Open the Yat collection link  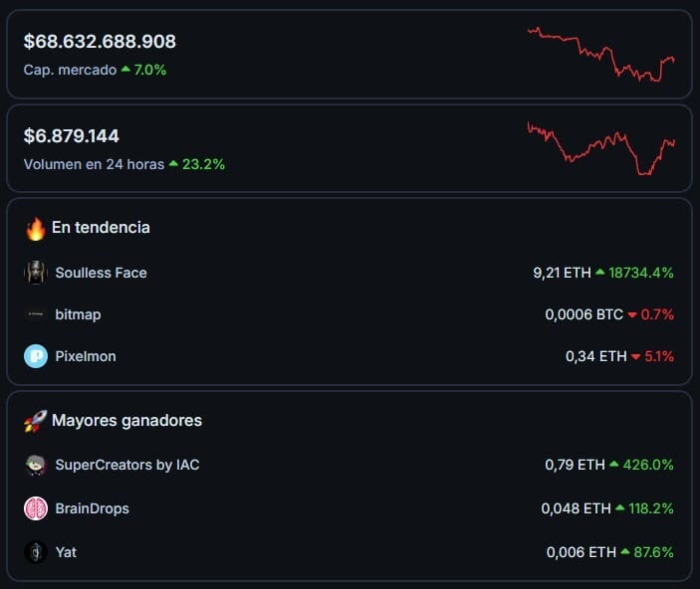[x=66, y=552]
